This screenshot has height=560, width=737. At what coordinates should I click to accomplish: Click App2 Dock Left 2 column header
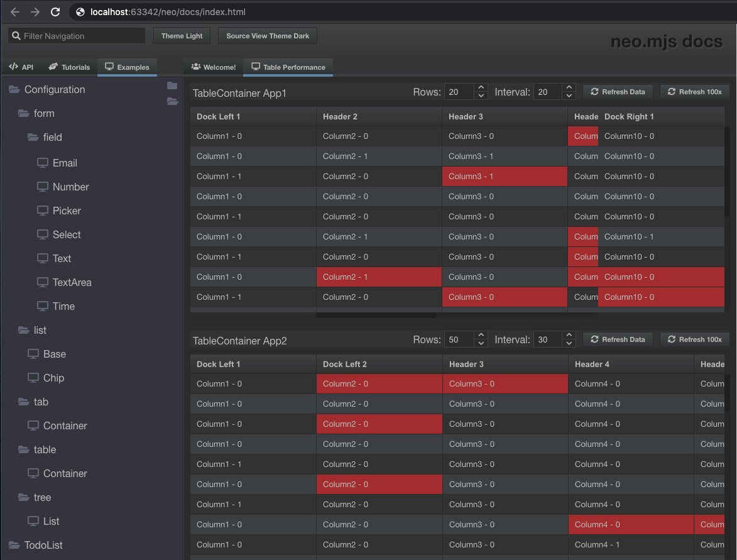pos(379,364)
